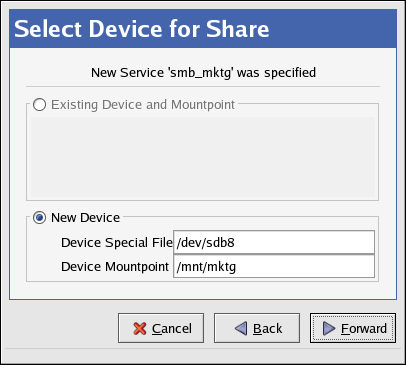Image resolution: width=406 pixels, height=365 pixels.
Task: Click the right arrow icon beside Forward
Action: point(329,329)
